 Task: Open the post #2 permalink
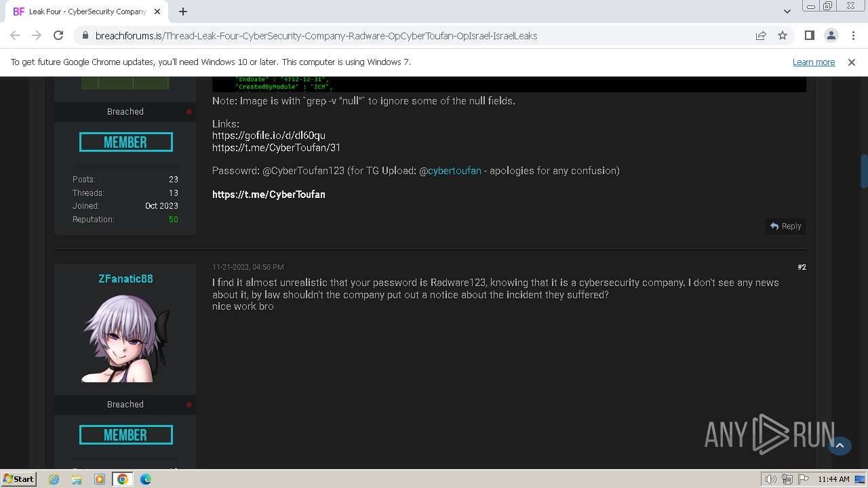tap(802, 267)
